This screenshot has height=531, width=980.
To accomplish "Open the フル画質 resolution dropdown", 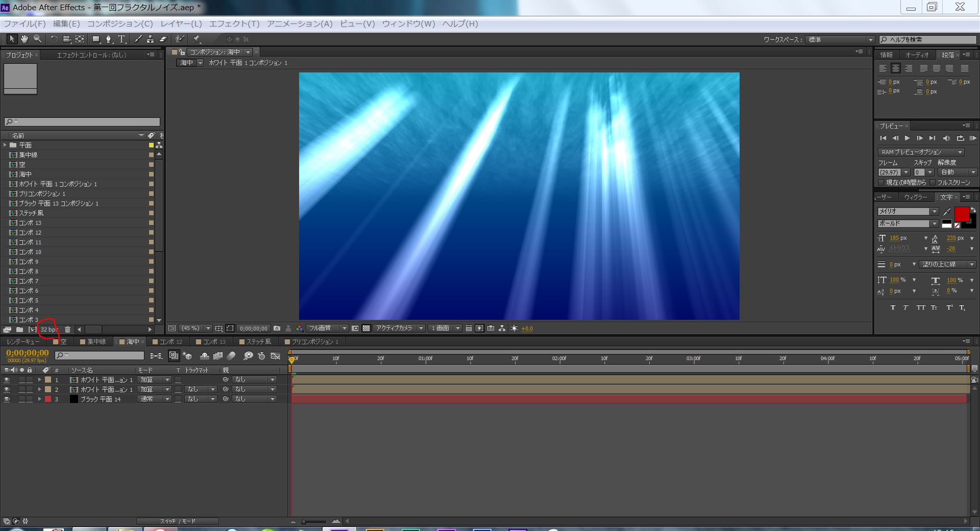I will click(327, 328).
